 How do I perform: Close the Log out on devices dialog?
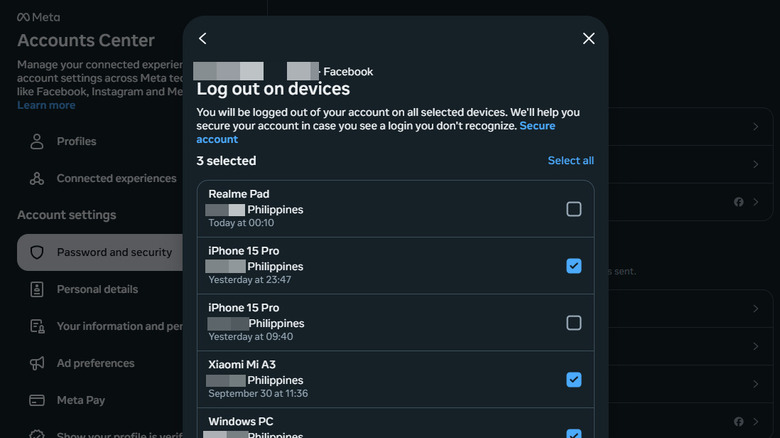point(588,38)
